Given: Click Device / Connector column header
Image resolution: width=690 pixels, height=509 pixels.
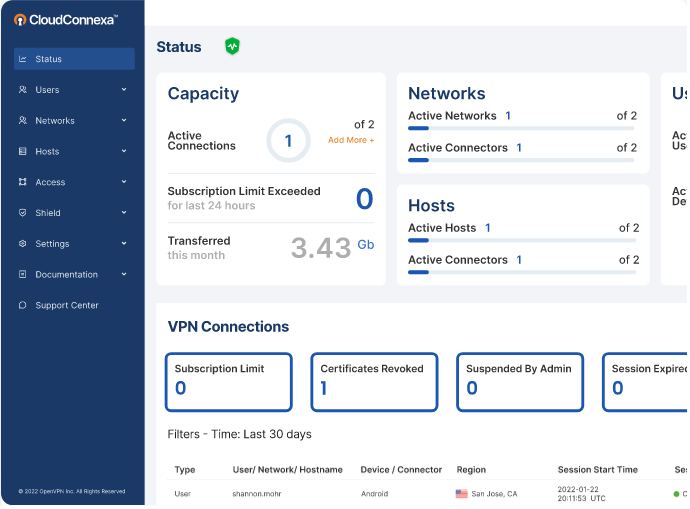Looking at the screenshot, I should [401, 469].
